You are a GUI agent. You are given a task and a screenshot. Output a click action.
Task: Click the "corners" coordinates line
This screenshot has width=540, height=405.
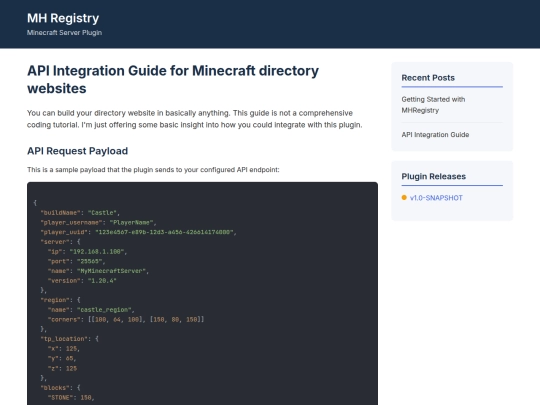point(126,320)
